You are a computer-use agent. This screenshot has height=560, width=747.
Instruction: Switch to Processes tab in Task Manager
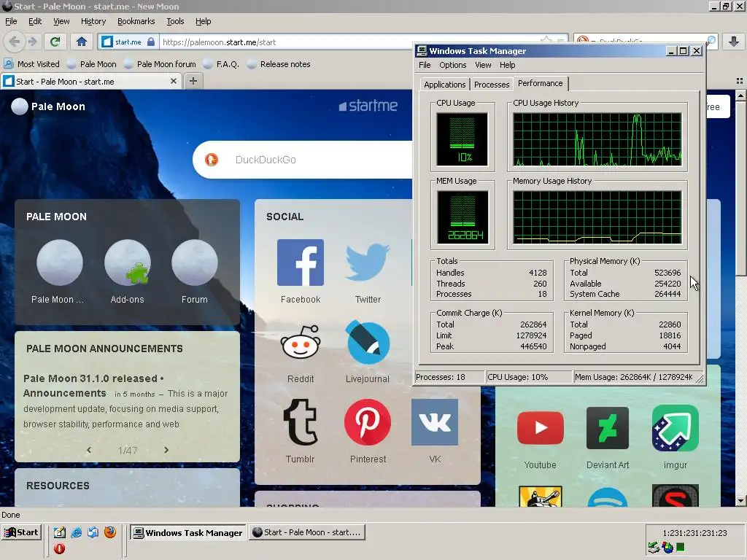[492, 85]
